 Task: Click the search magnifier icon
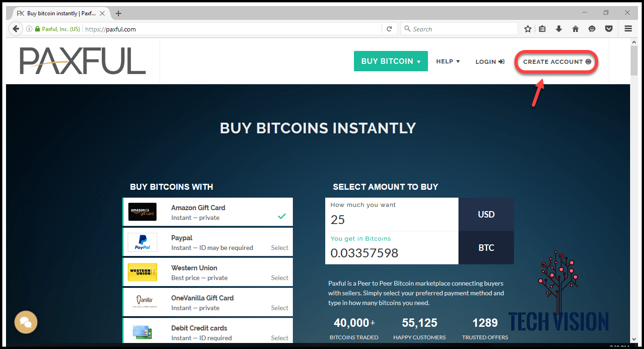[x=408, y=29]
